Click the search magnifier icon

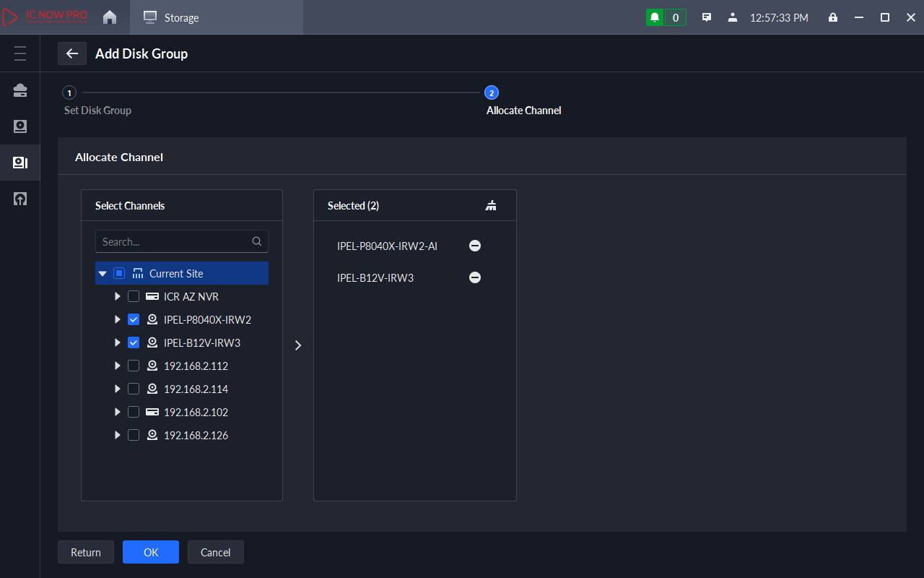tap(257, 241)
